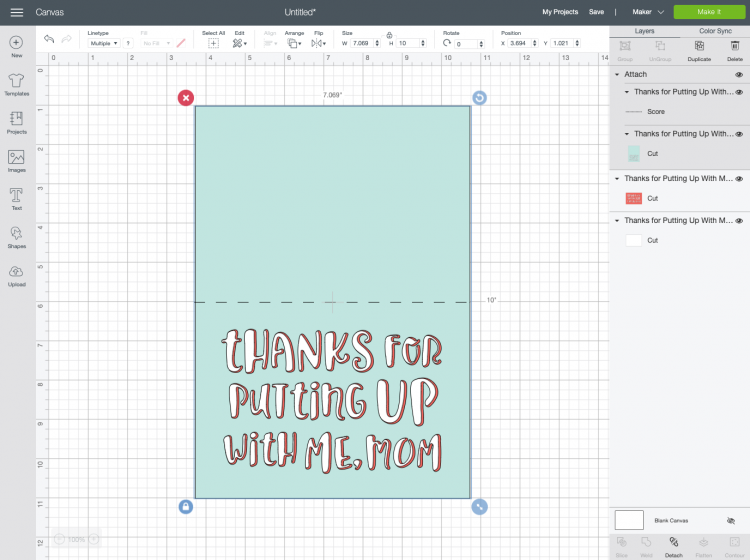Open the Edit dropdown
The width and height of the screenshot is (750, 560).
coord(240,43)
